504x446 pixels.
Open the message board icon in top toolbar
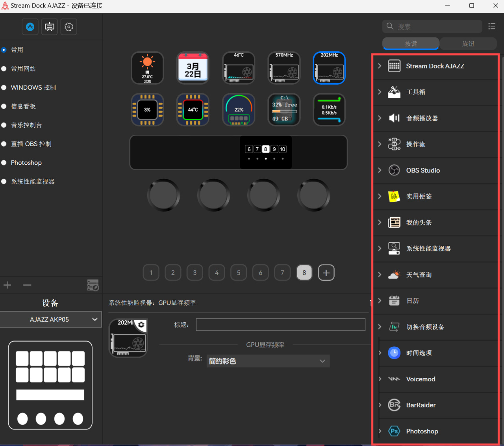[50, 27]
